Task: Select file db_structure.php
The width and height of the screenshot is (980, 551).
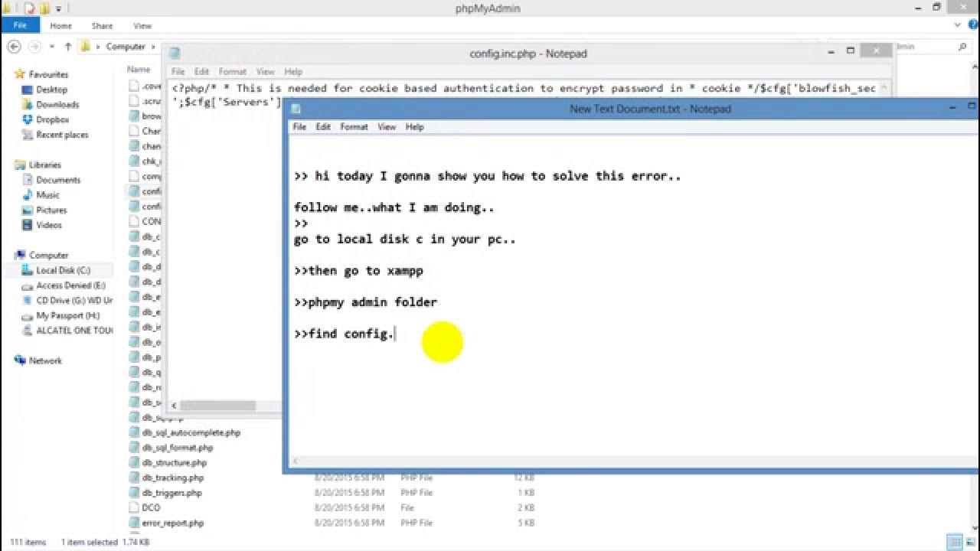Action: [175, 463]
